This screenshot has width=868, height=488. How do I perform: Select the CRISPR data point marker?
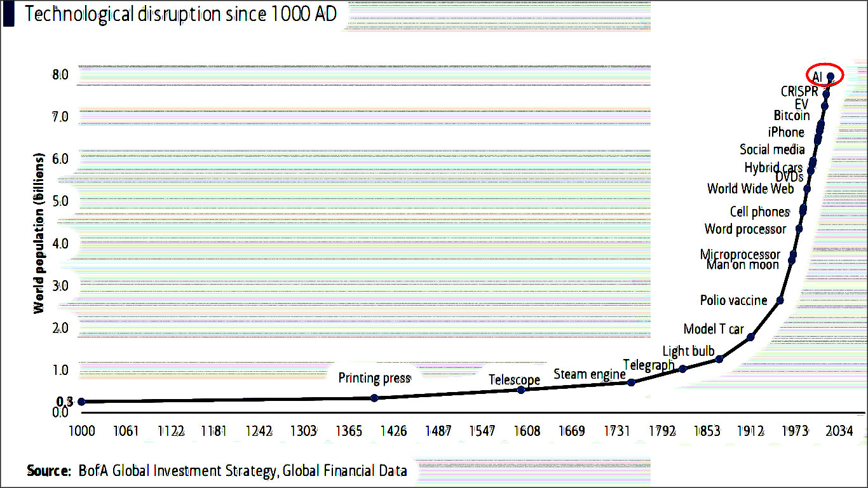825,93
